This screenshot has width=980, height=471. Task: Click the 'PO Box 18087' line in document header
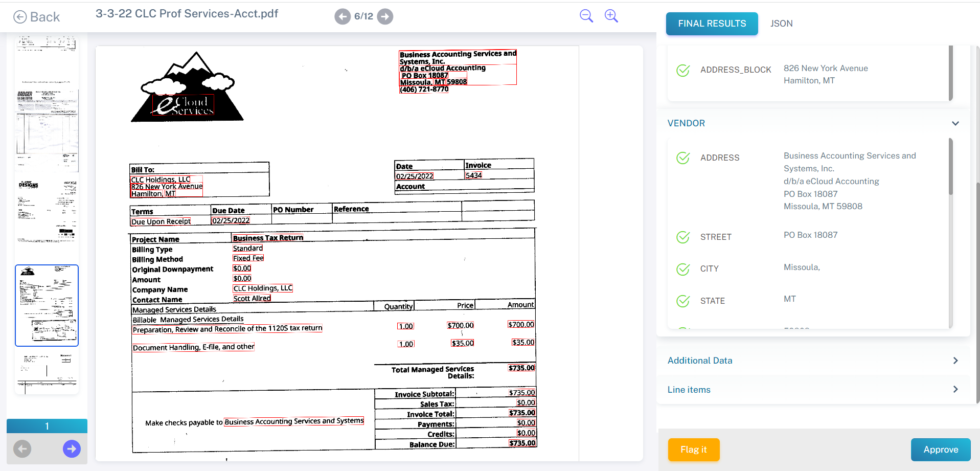(x=425, y=76)
